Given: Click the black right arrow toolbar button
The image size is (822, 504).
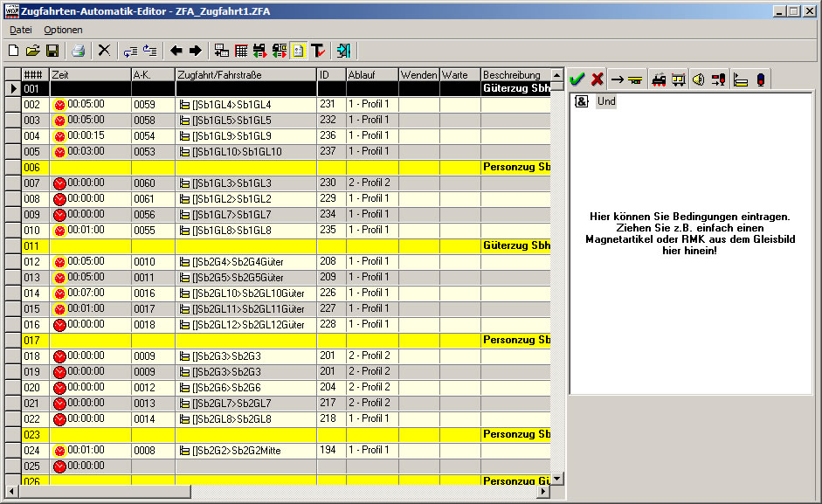Looking at the screenshot, I should [195, 51].
